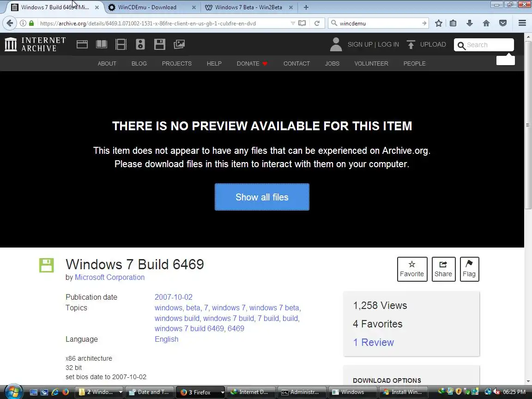Close the WinCDEmu - Download tab

[194, 7]
